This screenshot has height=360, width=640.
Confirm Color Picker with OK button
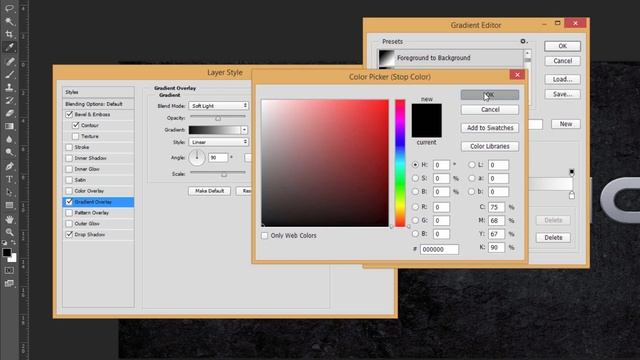coord(490,95)
